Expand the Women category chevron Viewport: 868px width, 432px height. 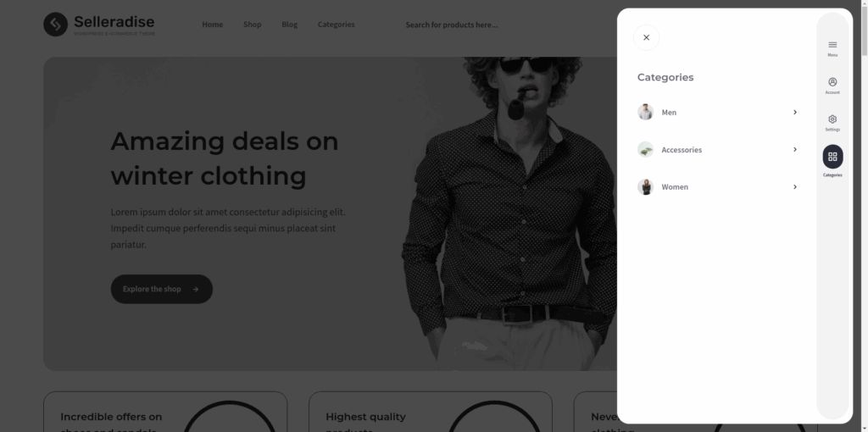(795, 187)
